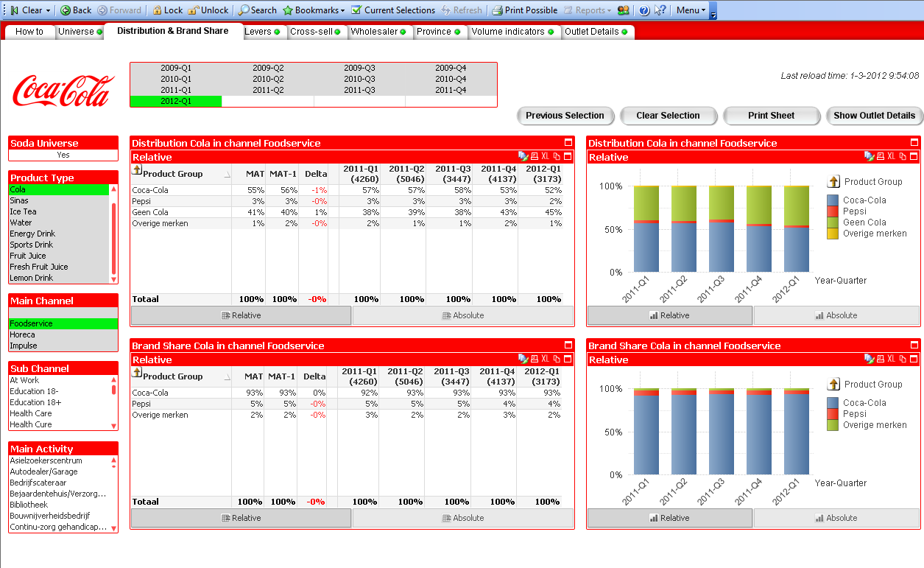Screen dimensions: 924x568
Task: Switch the Brand Share table to Absolute
Action: [x=463, y=518]
